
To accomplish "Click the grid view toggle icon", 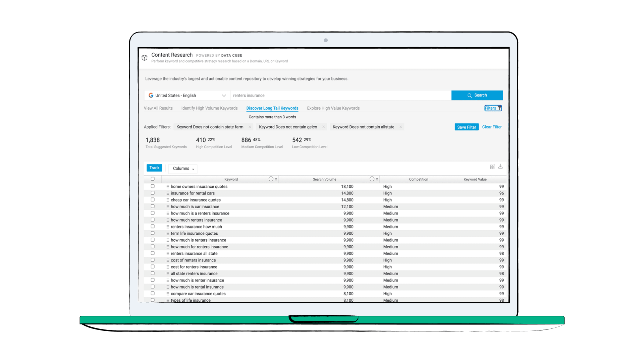I will pos(492,167).
